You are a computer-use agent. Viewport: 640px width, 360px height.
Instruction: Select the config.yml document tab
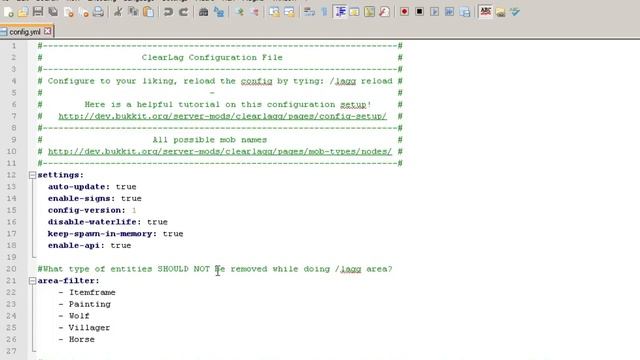(24, 31)
